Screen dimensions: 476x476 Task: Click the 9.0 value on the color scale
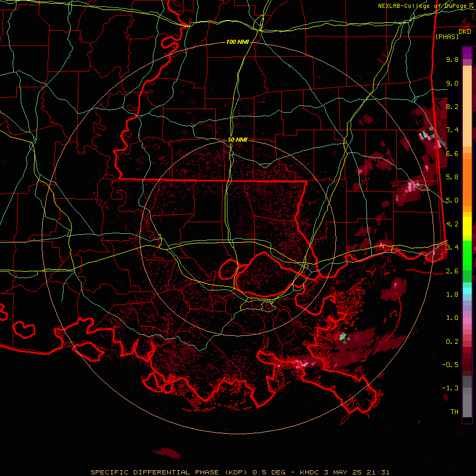pyautogui.click(x=452, y=83)
